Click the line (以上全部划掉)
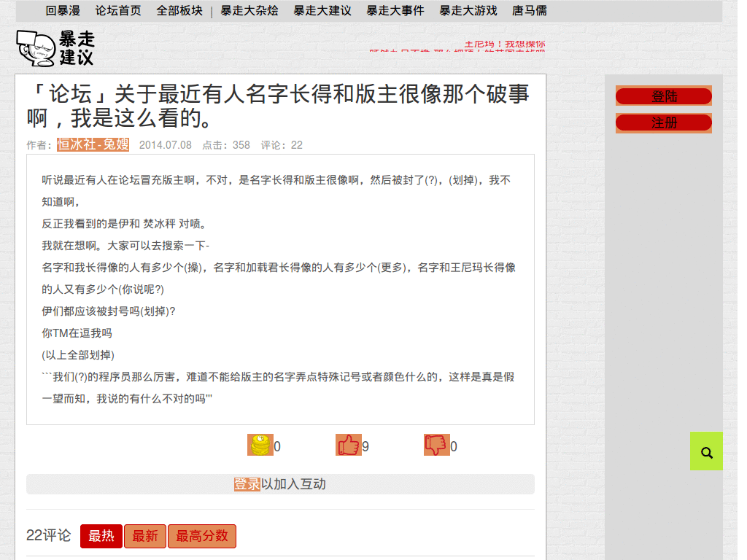This screenshot has width=747, height=560. 78,355
